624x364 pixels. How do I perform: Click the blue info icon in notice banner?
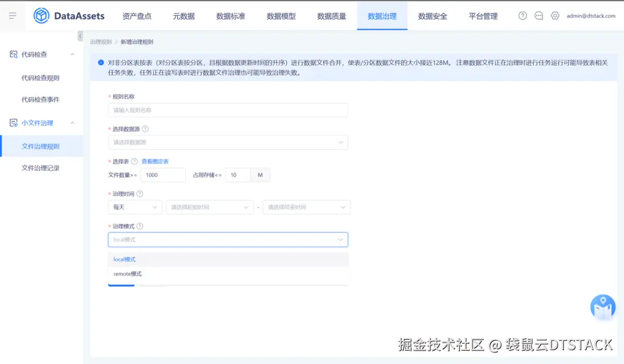[101, 62]
